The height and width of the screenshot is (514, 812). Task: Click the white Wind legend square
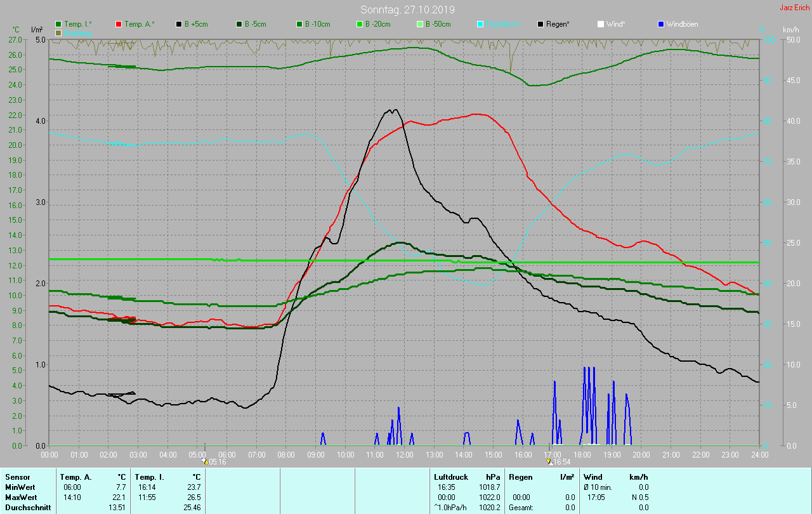601,24
